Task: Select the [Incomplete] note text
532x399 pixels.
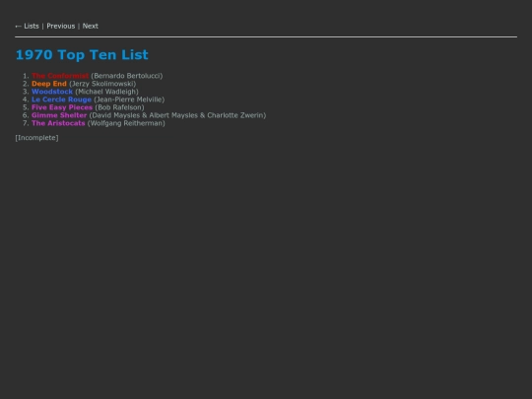Action: tap(37, 138)
